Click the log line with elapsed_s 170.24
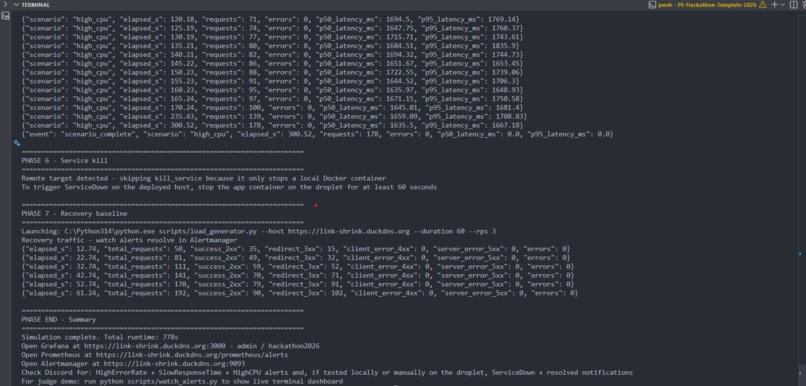806x386 pixels. [x=272, y=107]
